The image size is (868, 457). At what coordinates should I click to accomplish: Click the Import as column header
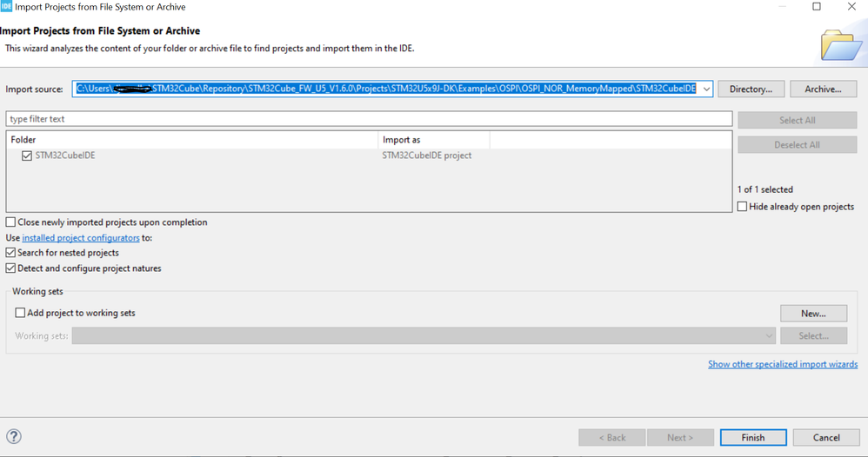(x=434, y=140)
